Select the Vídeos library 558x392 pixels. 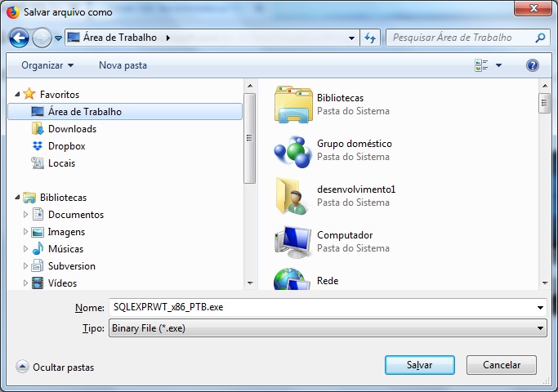pos(62,283)
